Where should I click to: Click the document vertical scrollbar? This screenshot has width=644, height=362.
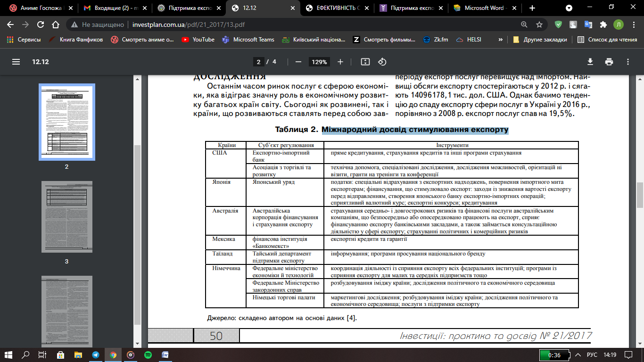click(x=640, y=194)
